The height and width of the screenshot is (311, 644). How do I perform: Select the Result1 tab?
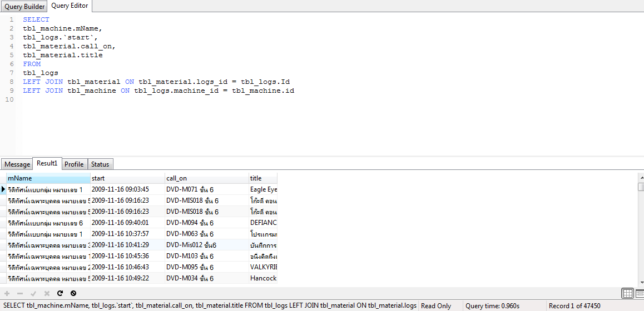pos(47,163)
